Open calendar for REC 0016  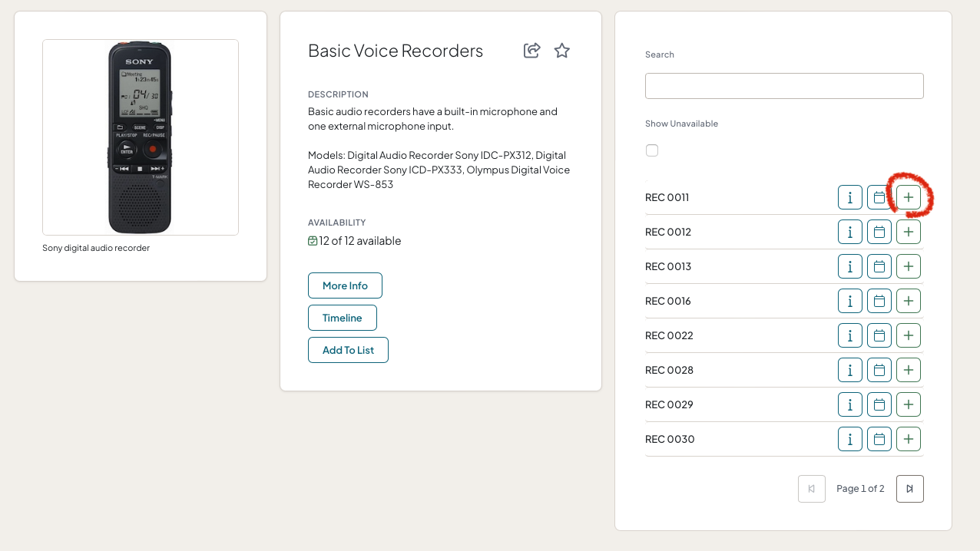(x=879, y=301)
